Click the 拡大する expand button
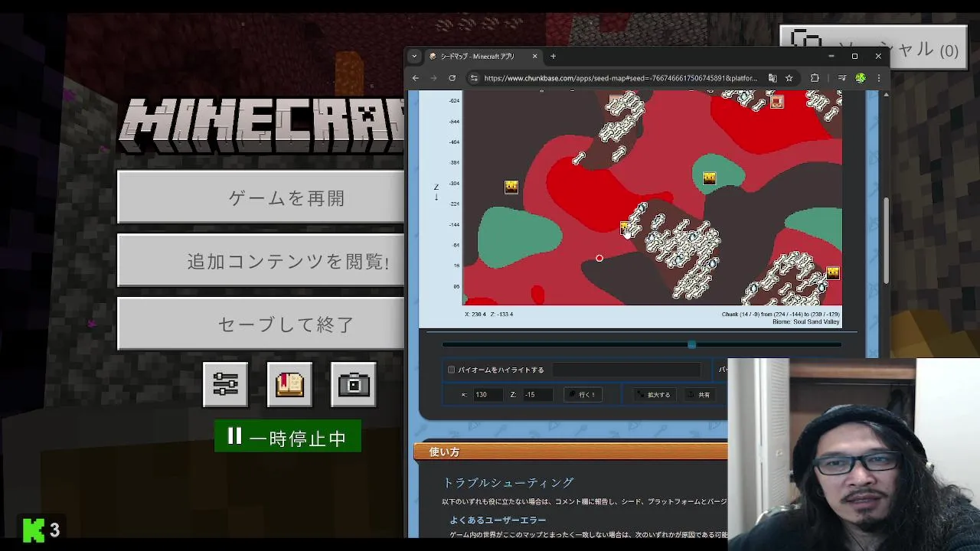Screen dimensions: 980x551 (654, 395)
